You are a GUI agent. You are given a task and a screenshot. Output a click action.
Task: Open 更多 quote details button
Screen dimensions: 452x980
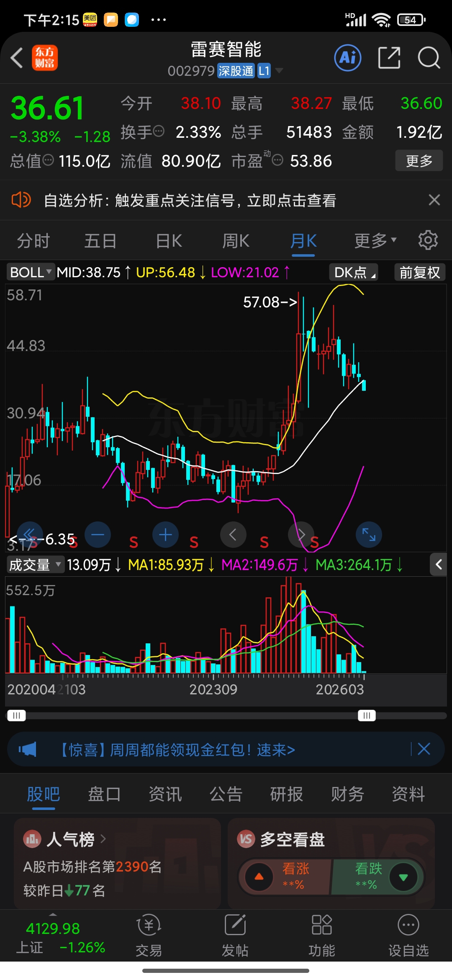(x=419, y=160)
